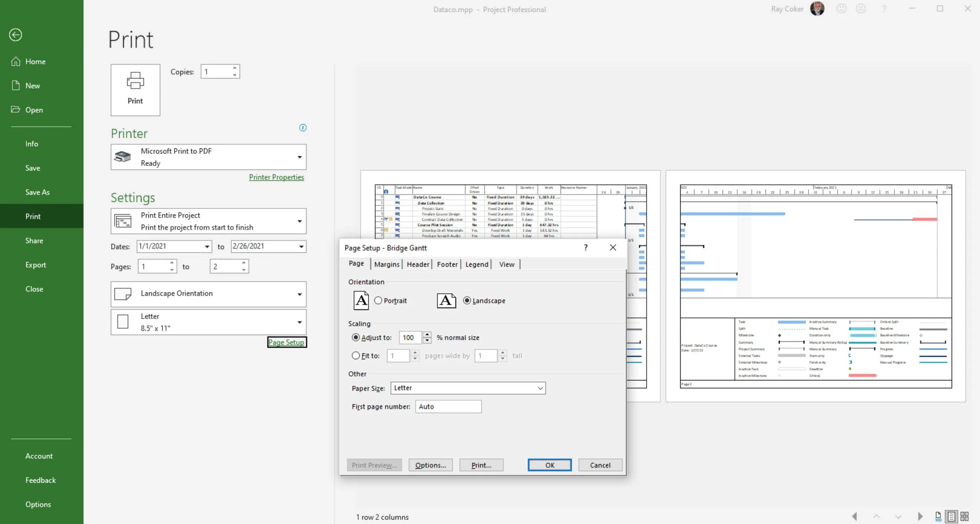Viewport: 980px width, 524px height.
Task: Click the actual size page icon
Action: click(938, 516)
